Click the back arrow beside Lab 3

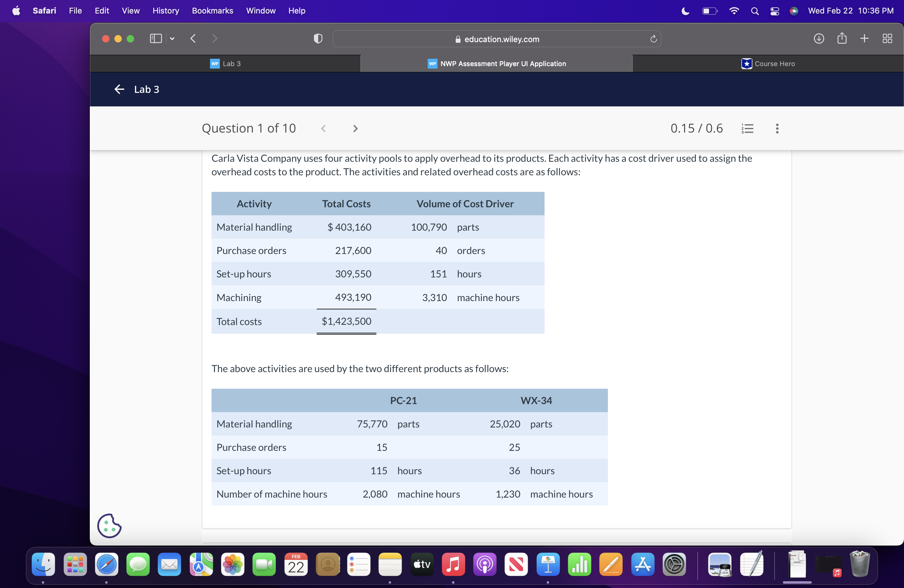pos(119,89)
